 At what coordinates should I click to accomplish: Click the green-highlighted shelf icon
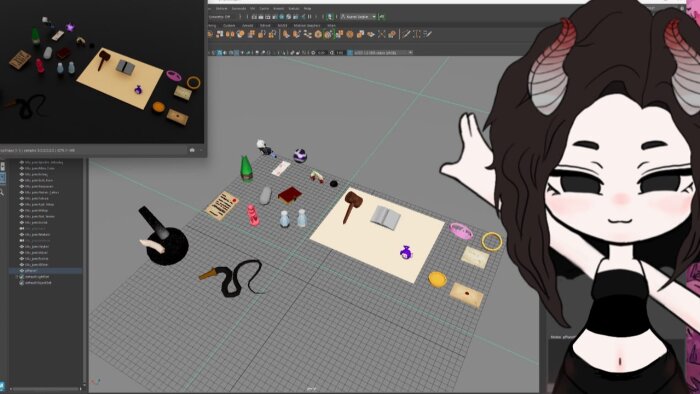(328, 34)
